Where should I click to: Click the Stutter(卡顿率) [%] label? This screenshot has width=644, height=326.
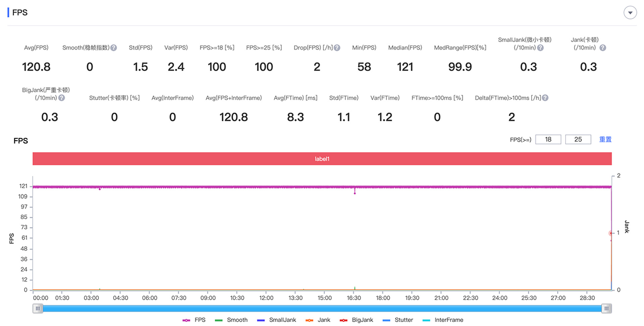coord(114,98)
